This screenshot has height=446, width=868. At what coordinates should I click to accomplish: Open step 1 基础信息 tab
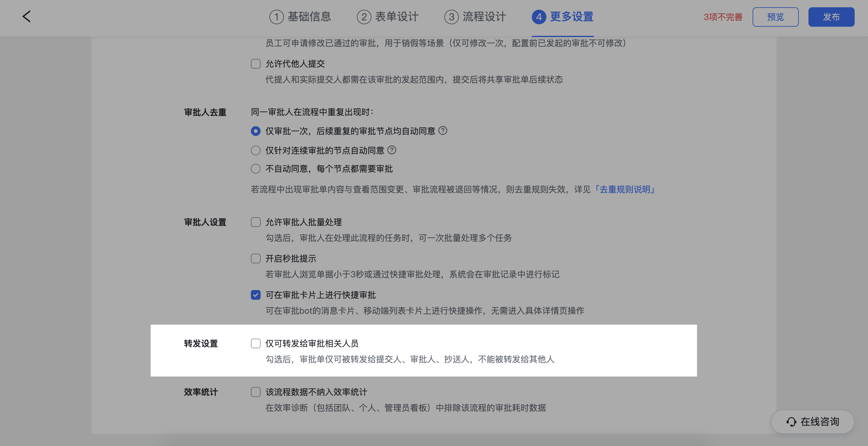click(300, 17)
